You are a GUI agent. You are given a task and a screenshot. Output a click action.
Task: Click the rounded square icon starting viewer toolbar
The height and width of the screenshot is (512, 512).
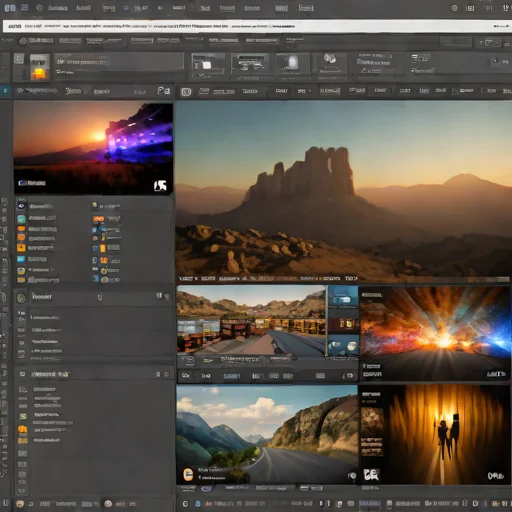pos(186,92)
